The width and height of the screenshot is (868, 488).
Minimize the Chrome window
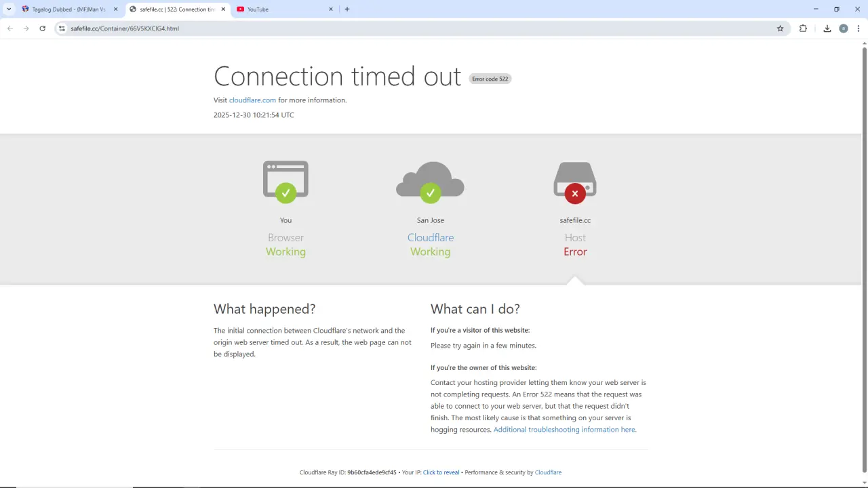click(x=816, y=9)
